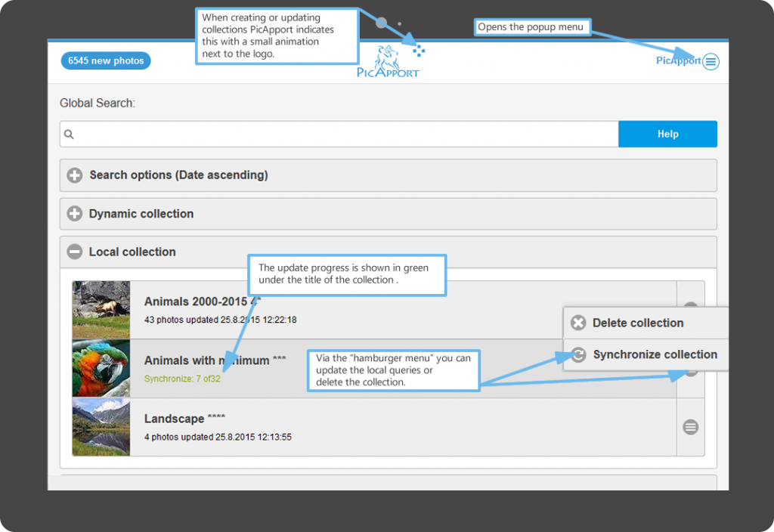Select Synchronize collection in popup menu
This screenshot has height=532, width=774.
[655, 354]
